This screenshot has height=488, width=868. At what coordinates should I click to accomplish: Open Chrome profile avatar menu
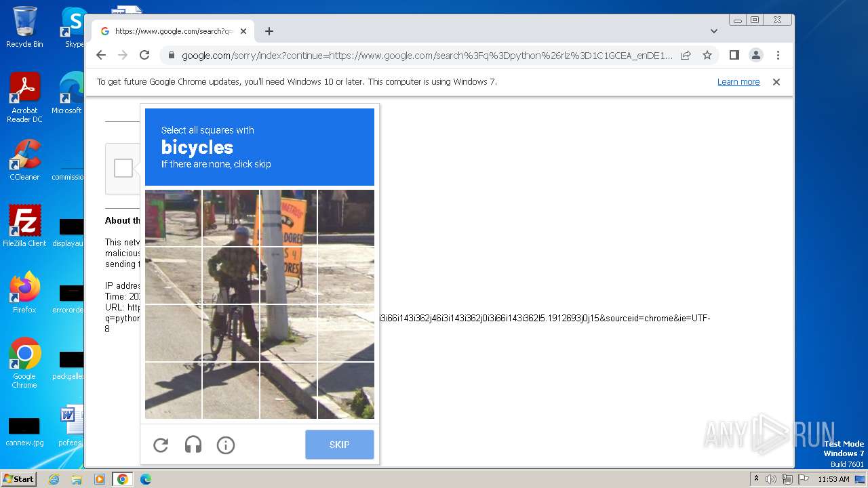(x=756, y=55)
